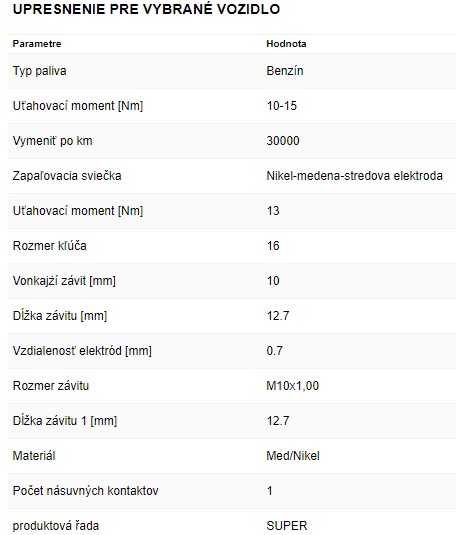Select the '10-15' tightening torque value
This screenshot has width=456, height=535.
282,106
